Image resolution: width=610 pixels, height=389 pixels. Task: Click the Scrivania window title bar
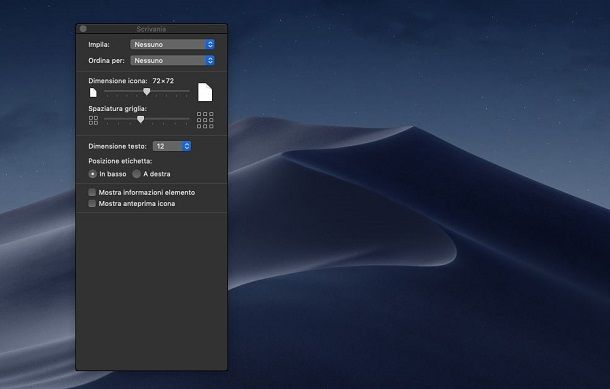click(151, 29)
